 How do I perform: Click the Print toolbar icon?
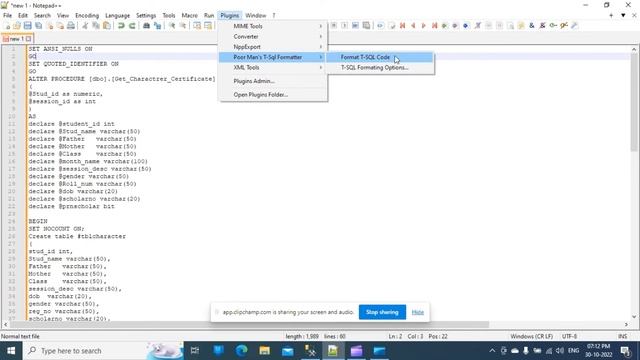71,26
